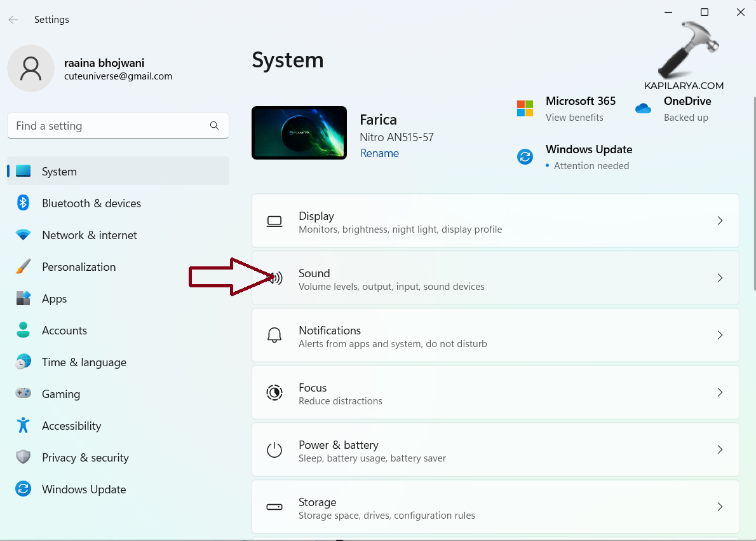Select Apps in the sidebar
Image resolution: width=756 pixels, height=541 pixels.
55,299
